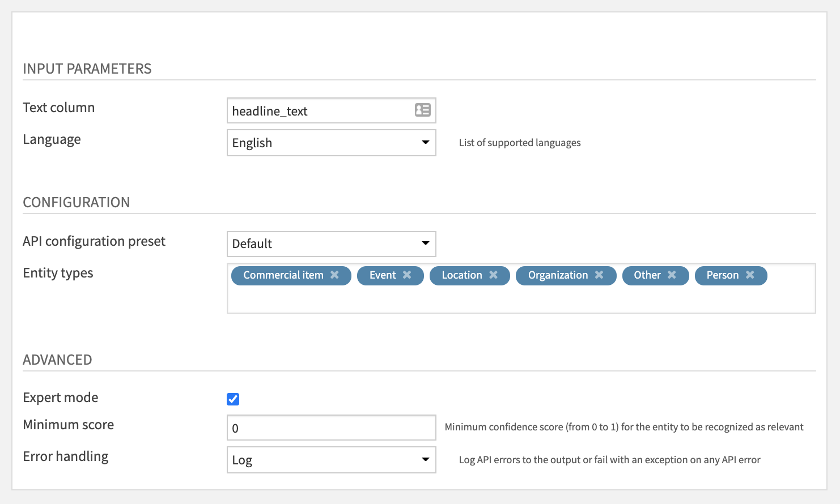Open the API configuration preset dropdown

coord(426,244)
